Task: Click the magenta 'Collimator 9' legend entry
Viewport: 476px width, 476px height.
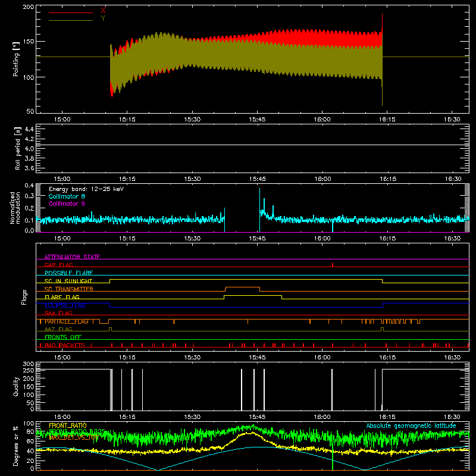Action: [x=67, y=203]
